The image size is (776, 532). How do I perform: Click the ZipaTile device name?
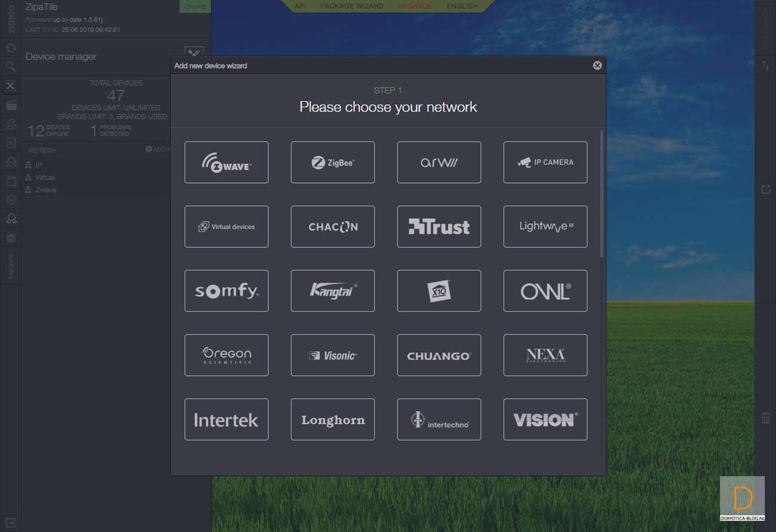click(x=41, y=7)
